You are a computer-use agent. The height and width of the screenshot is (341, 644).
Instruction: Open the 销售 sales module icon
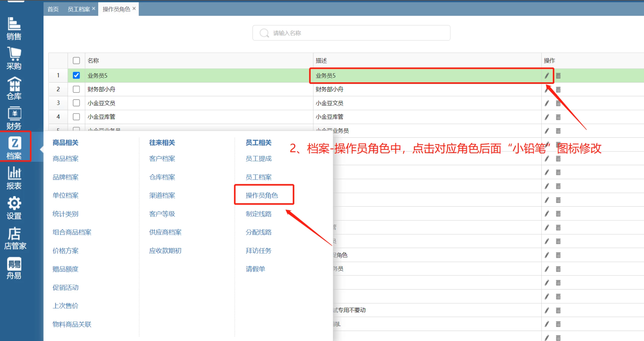(14, 28)
